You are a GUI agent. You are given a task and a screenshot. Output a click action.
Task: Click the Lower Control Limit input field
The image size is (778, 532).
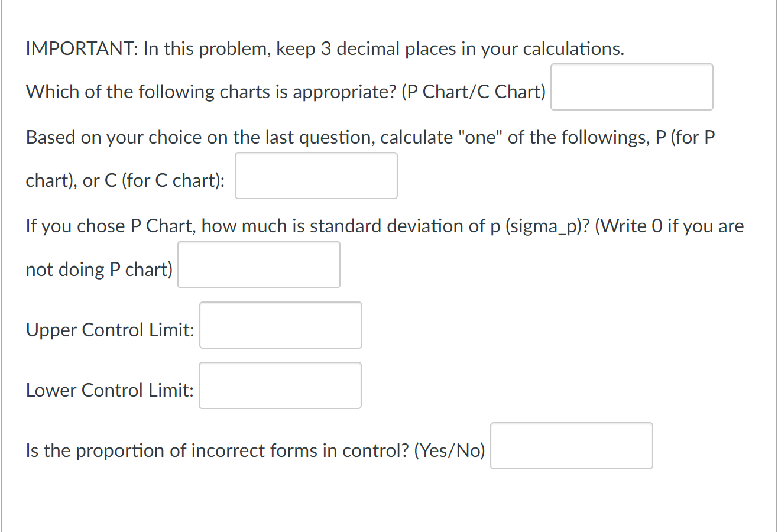coord(280,385)
